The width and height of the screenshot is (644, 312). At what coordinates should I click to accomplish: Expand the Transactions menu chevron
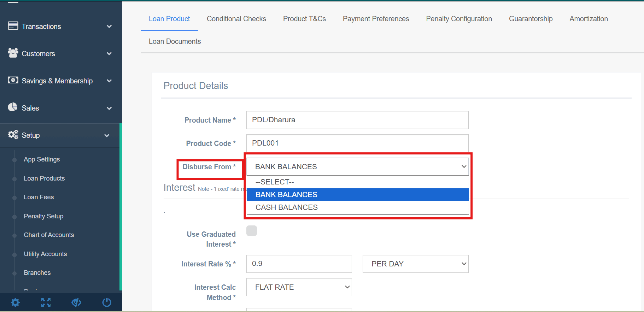point(109,27)
